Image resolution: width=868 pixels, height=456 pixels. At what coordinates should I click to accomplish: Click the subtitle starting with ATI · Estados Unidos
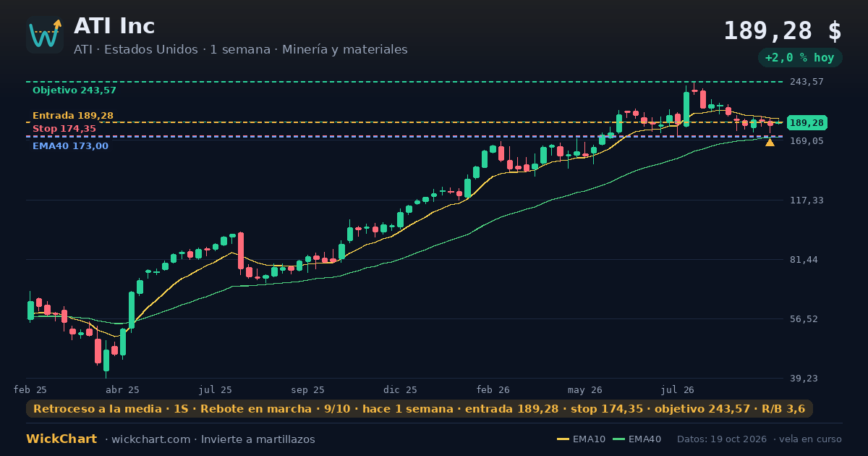tap(241, 49)
